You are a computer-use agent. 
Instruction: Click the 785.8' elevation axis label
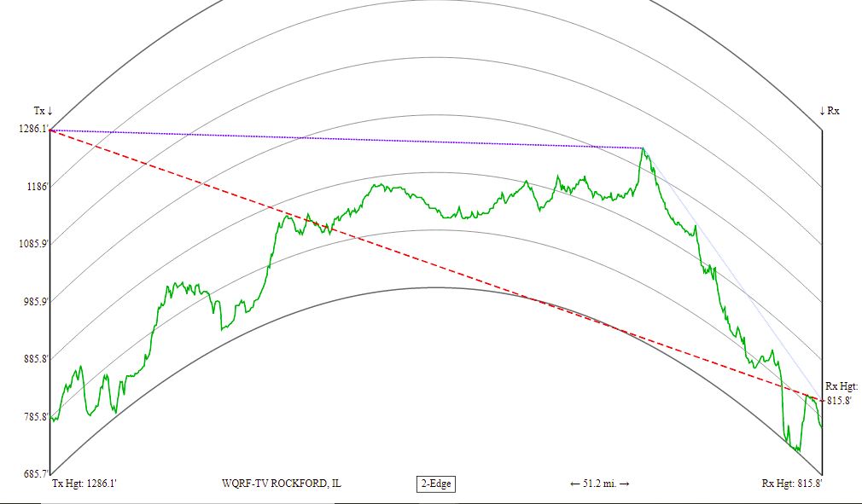(x=37, y=416)
